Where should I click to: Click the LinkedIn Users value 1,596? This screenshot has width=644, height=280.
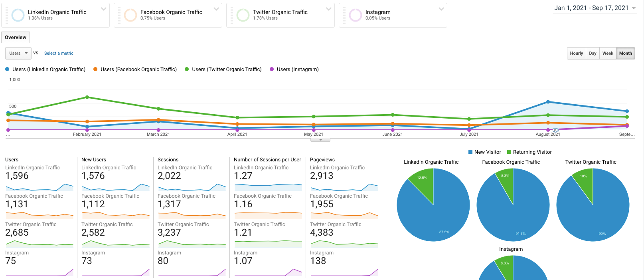[17, 176]
